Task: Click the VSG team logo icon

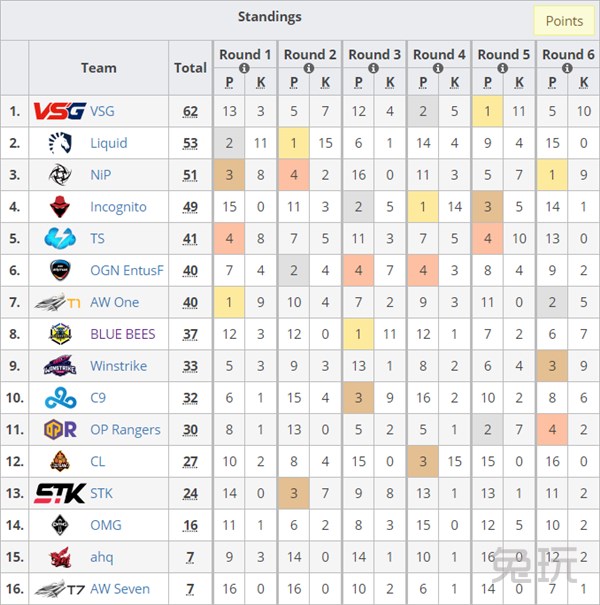Action: pos(59,111)
